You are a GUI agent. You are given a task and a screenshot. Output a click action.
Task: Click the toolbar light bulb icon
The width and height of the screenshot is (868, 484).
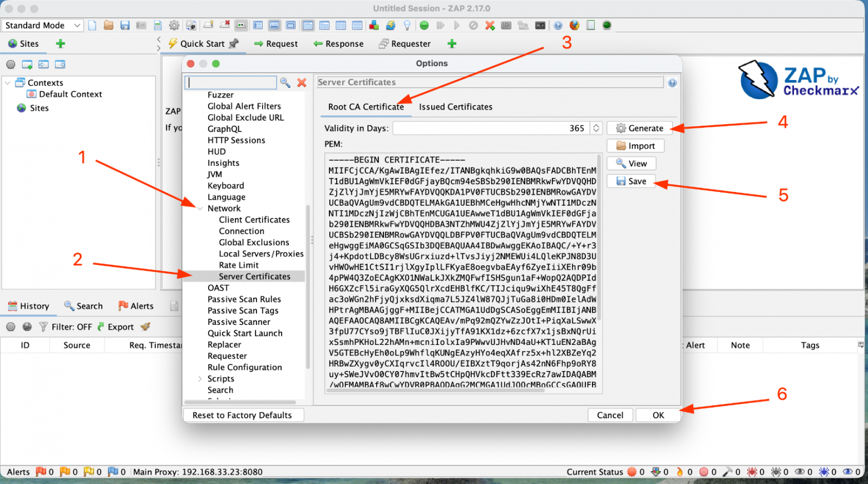pyautogui.click(x=407, y=25)
